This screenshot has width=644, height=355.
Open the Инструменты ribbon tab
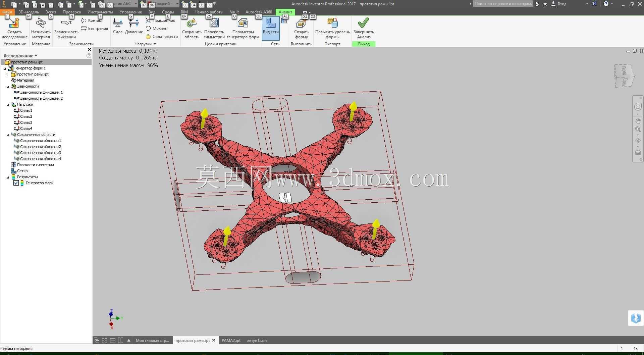click(x=100, y=12)
